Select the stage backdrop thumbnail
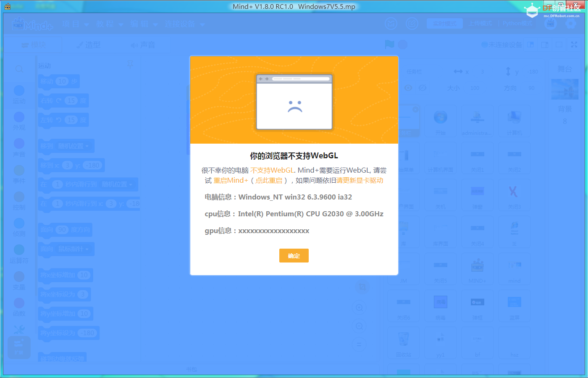This screenshot has height=378, width=588. 565,89
